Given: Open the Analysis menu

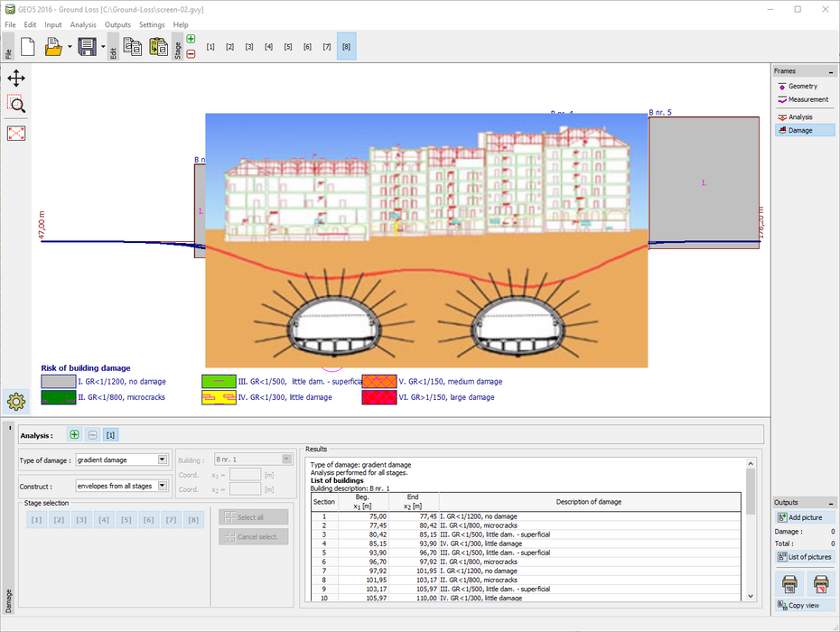Looking at the screenshot, I should [83, 24].
